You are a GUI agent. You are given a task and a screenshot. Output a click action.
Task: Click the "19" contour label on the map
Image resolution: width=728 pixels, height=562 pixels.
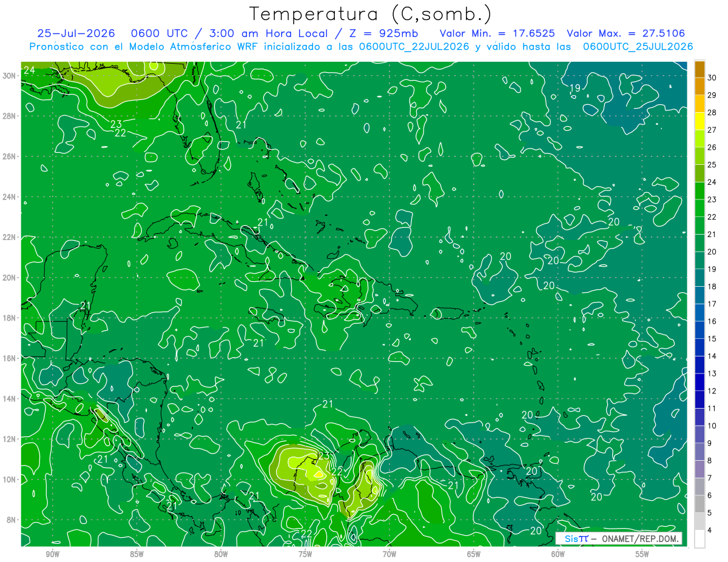coord(575,89)
